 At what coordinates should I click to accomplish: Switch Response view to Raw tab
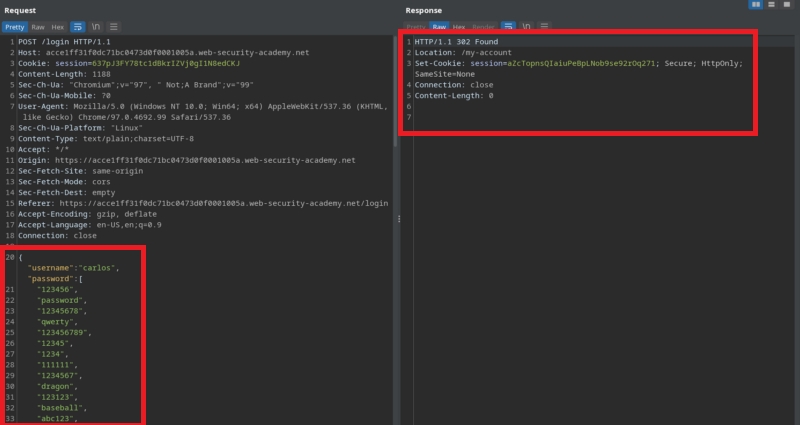(x=439, y=26)
